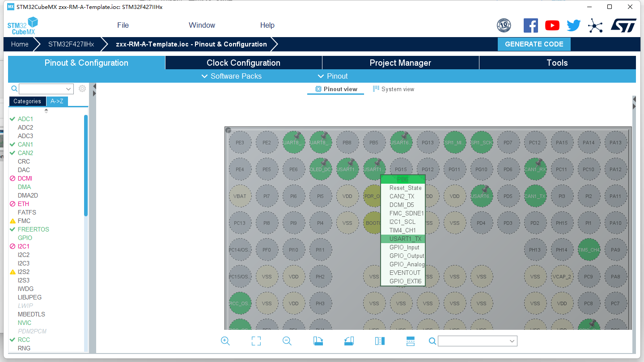Zoom out of the pinout view

[x=287, y=341]
